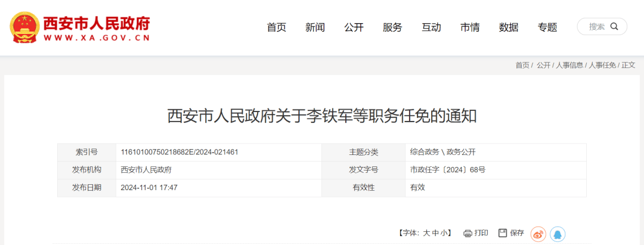Share via QQ icon
Viewport: 644px width, 245px height.
click(x=558, y=234)
